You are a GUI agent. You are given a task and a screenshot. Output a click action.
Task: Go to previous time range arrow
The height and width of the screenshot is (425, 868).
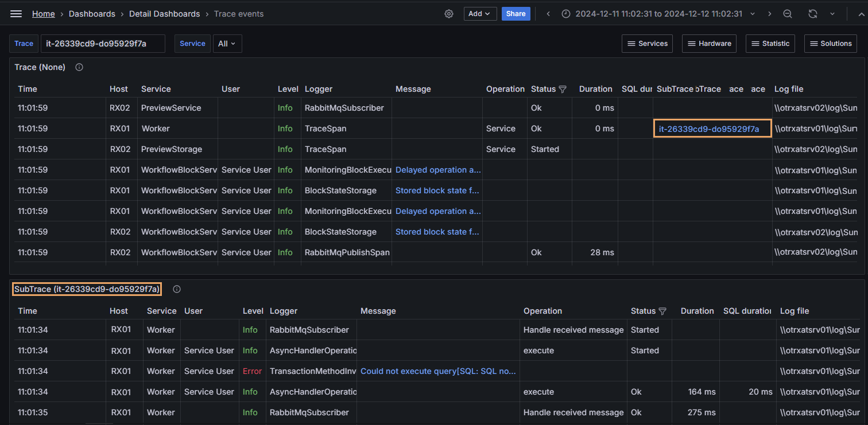tap(548, 14)
